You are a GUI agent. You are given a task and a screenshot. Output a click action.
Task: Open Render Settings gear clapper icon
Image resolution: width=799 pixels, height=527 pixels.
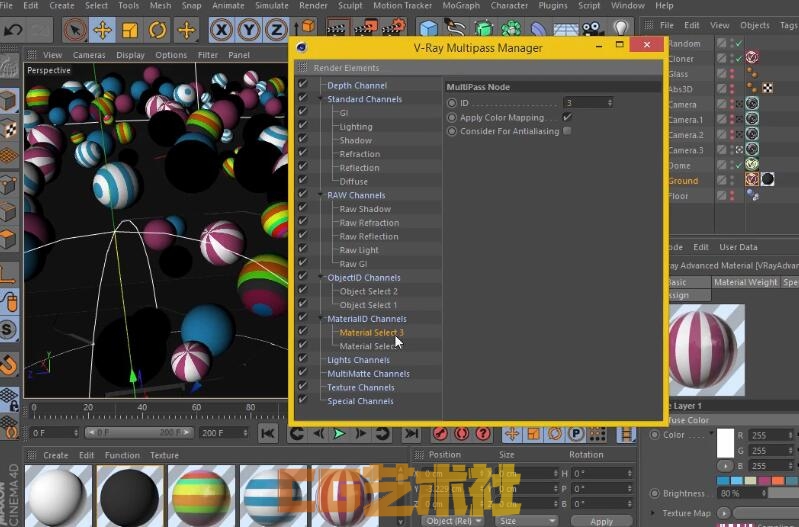(394, 27)
